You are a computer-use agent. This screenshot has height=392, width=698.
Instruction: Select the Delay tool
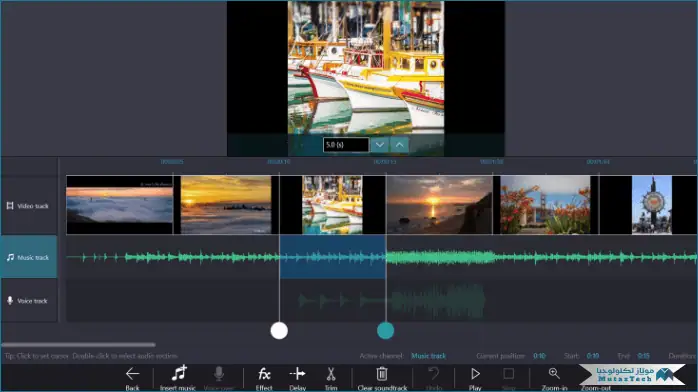click(297, 378)
